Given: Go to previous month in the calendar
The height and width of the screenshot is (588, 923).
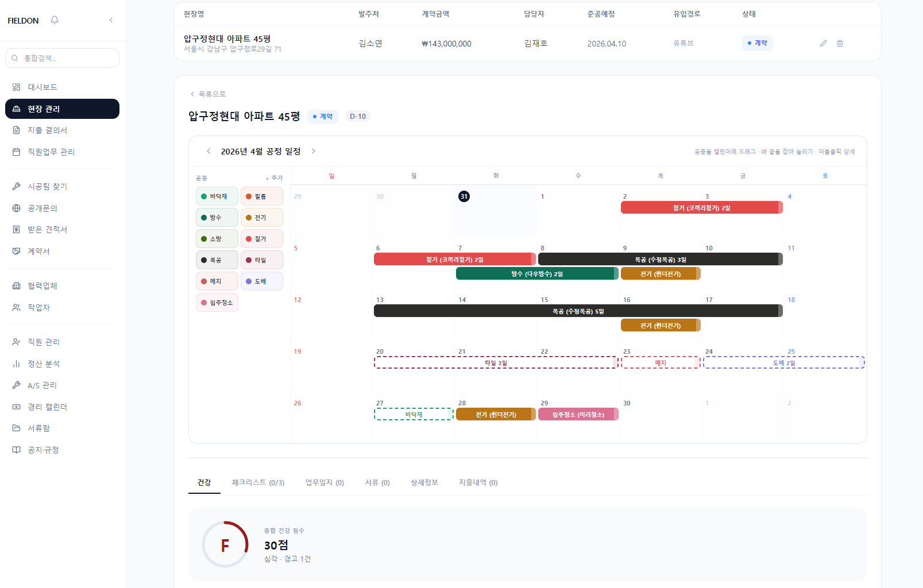Looking at the screenshot, I should click(208, 150).
